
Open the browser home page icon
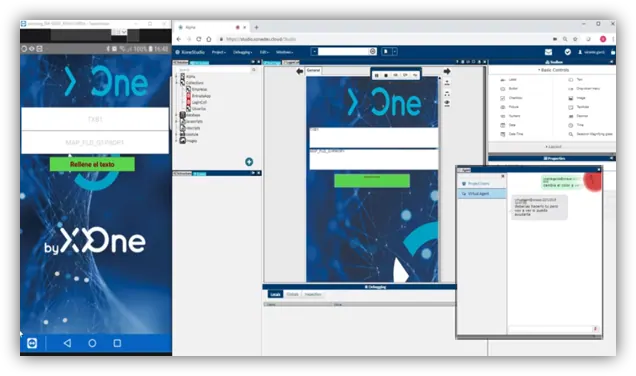tap(208, 39)
